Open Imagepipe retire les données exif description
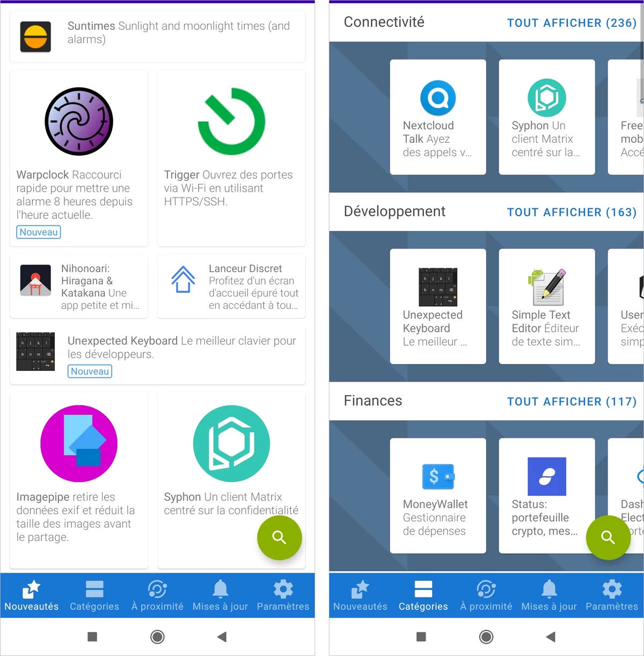Viewport: 644px width, 656px height. 75,517
